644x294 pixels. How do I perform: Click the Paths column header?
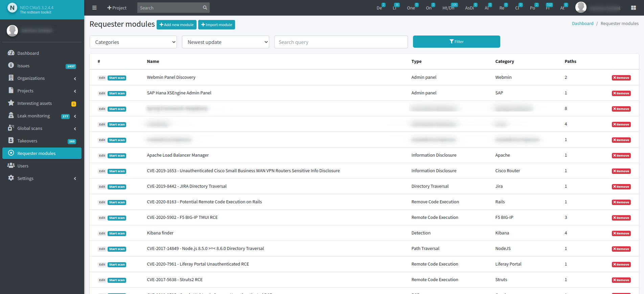pos(570,61)
